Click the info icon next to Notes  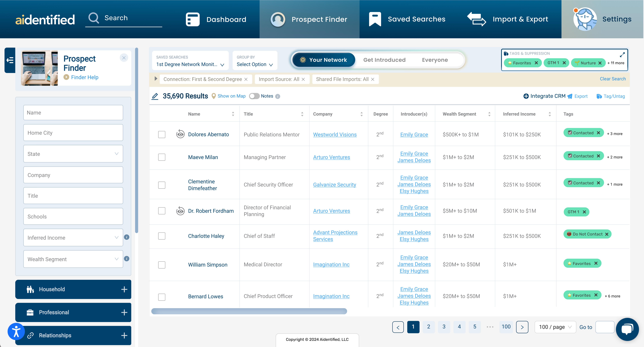(278, 97)
